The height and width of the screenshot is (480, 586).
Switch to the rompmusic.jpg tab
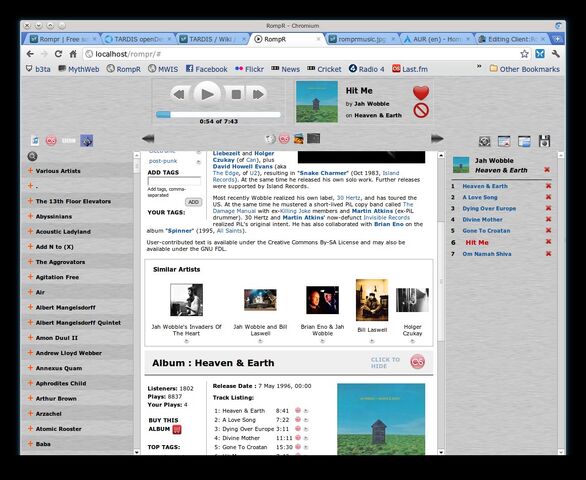tap(362, 39)
